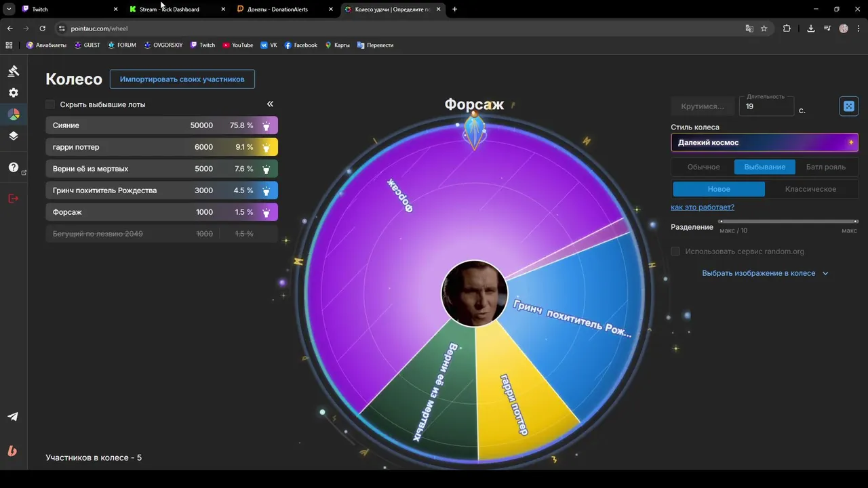
Task: Open Далекий космос wheel style dropdown
Action: point(764,142)
